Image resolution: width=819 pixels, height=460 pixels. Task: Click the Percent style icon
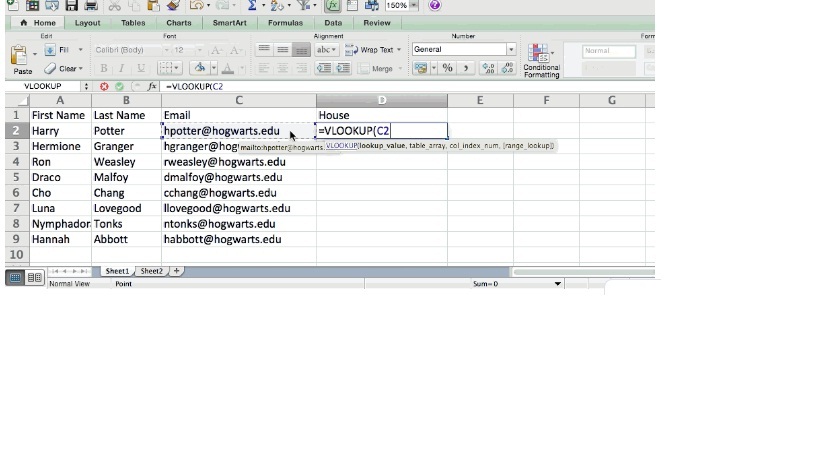[447, 68]
